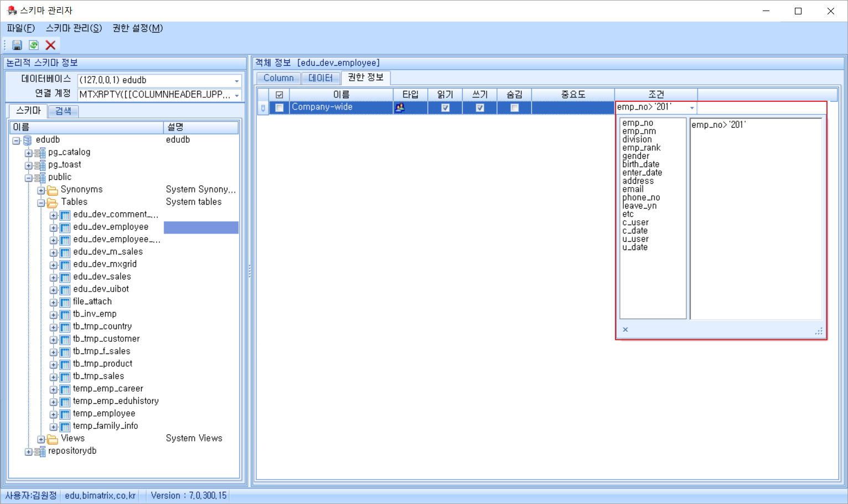Switch to the Column tab
Image resolution: width=848 pixels, height=504 pixels.
278,78
